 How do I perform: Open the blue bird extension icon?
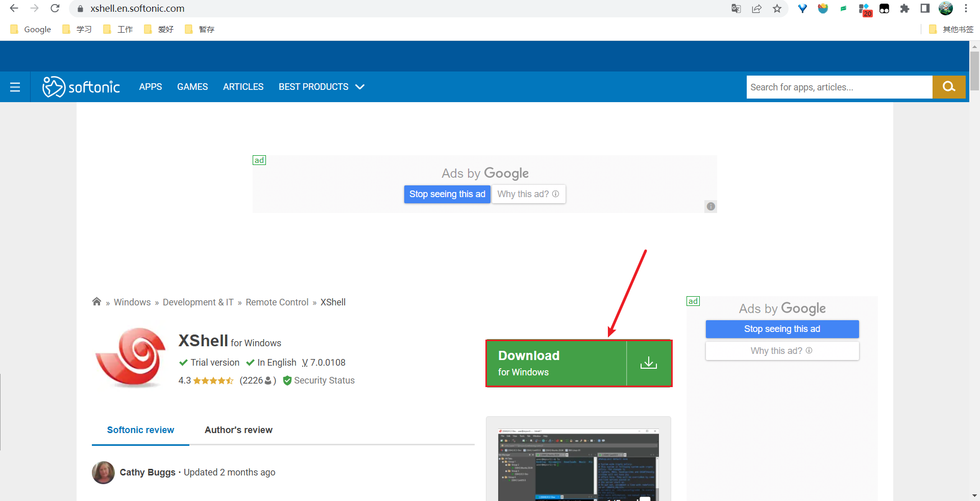click(802, 8)
